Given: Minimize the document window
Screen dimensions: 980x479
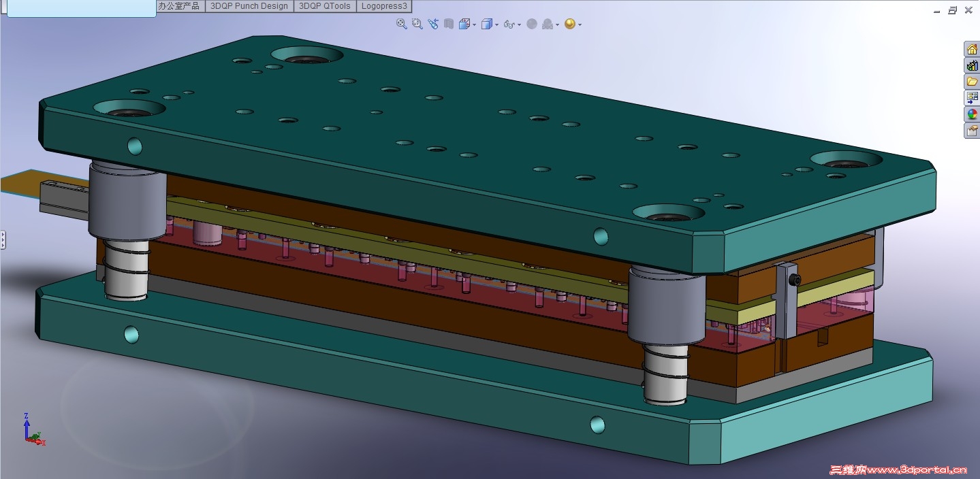Looking at the screenshot, I should (936, 10).
